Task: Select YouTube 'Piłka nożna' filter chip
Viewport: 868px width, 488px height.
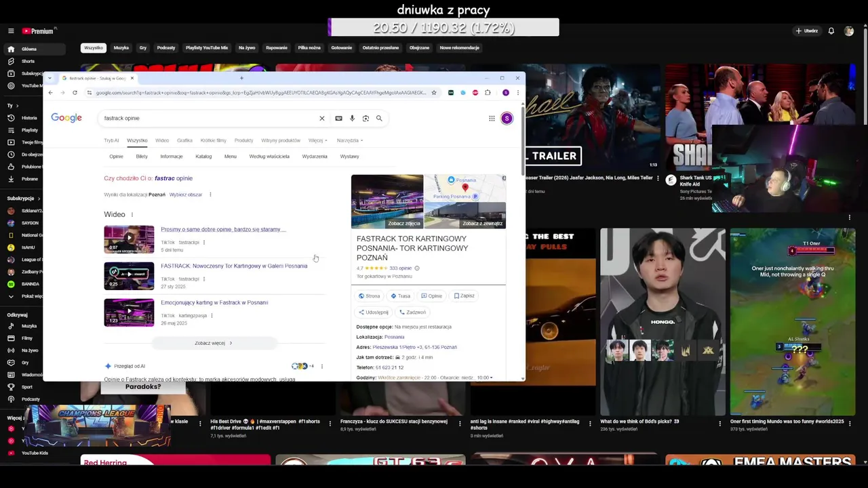Action: (x=309, y=48)
